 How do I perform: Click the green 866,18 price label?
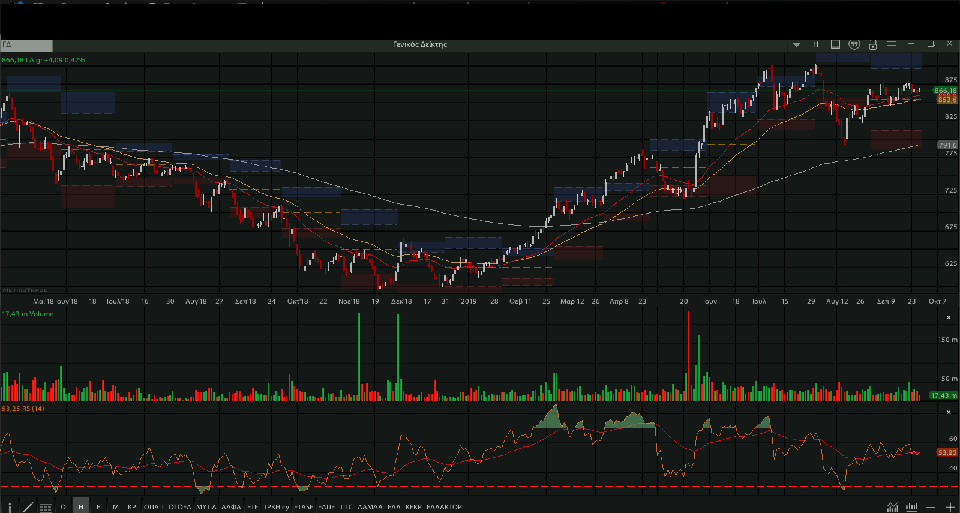tap(944, 91)
